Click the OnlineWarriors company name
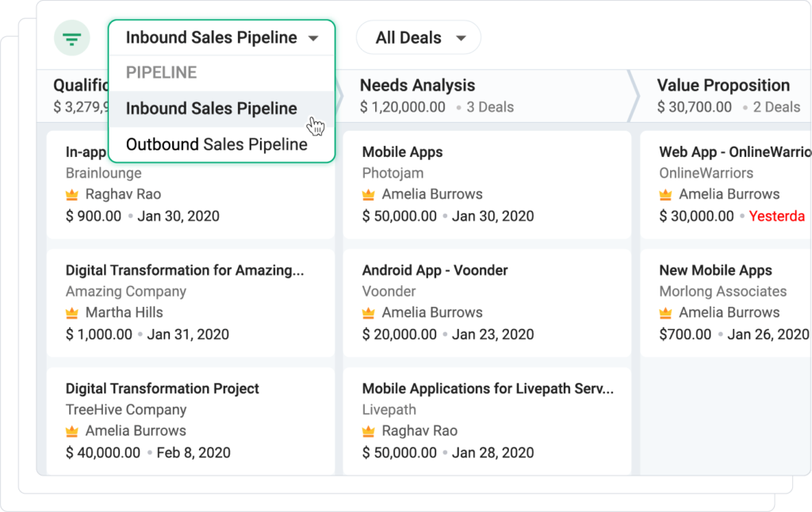812x512 pixels. [707, 173]
